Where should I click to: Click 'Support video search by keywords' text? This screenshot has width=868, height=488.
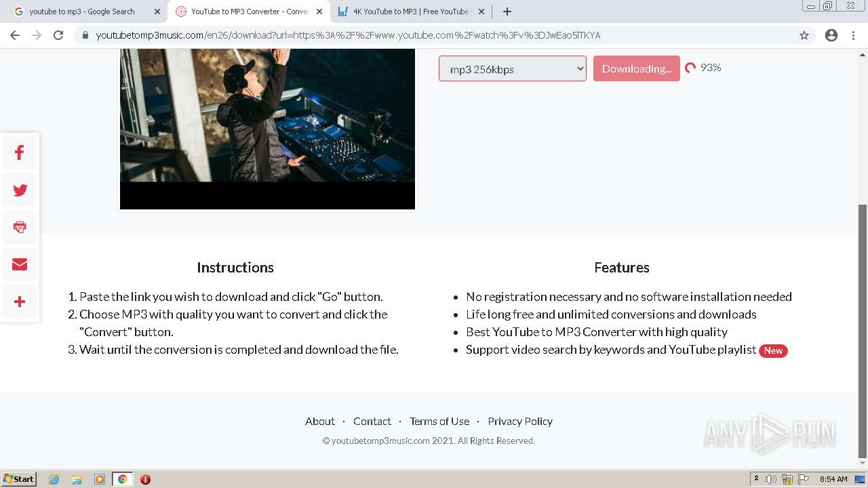[x=611, y=349]
